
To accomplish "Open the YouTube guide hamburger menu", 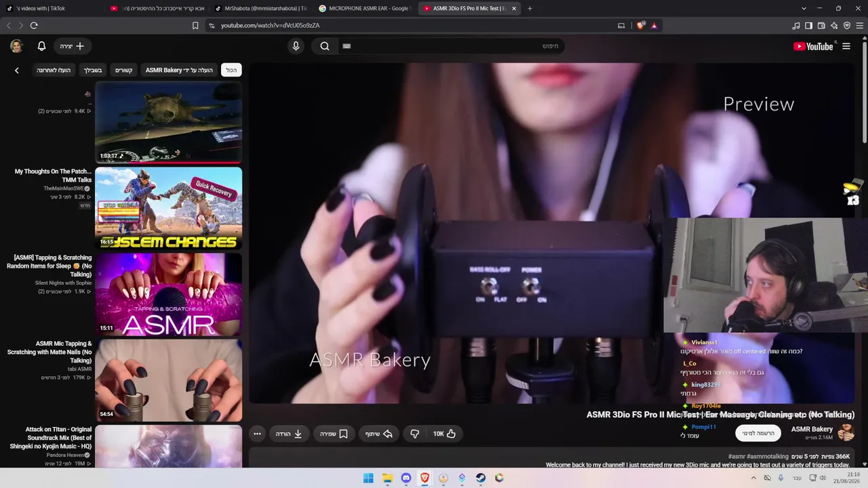I will (846, 46).
